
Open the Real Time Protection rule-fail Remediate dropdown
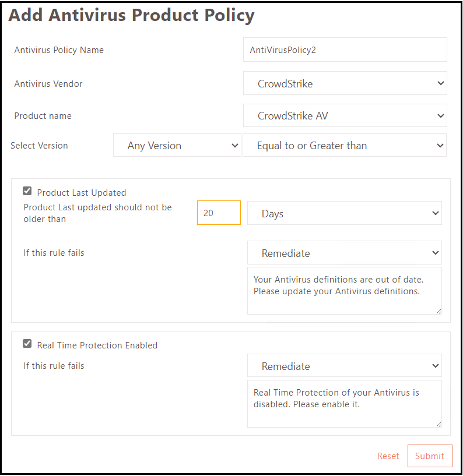344,366
